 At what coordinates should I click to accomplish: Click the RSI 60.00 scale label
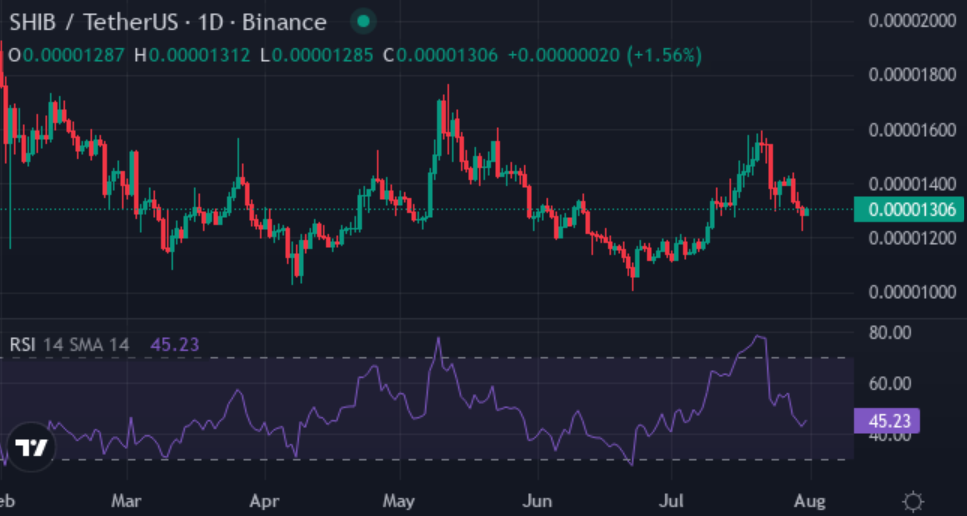889,384
